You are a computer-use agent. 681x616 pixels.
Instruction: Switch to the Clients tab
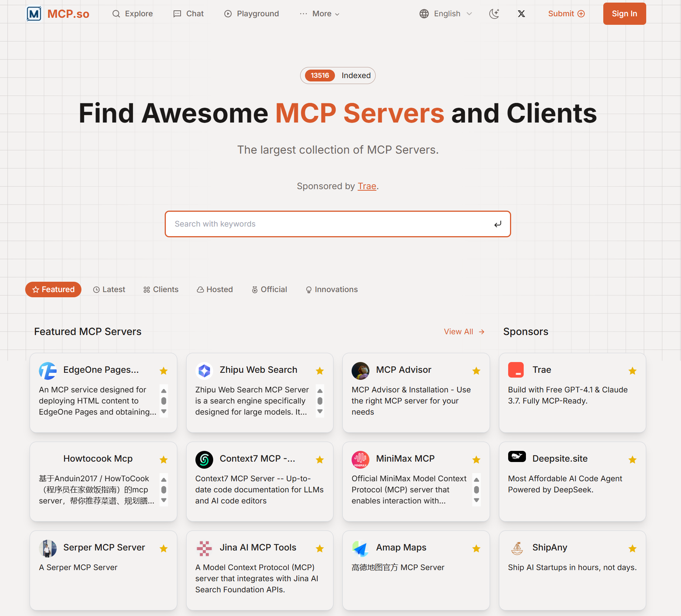click(161, 289)
